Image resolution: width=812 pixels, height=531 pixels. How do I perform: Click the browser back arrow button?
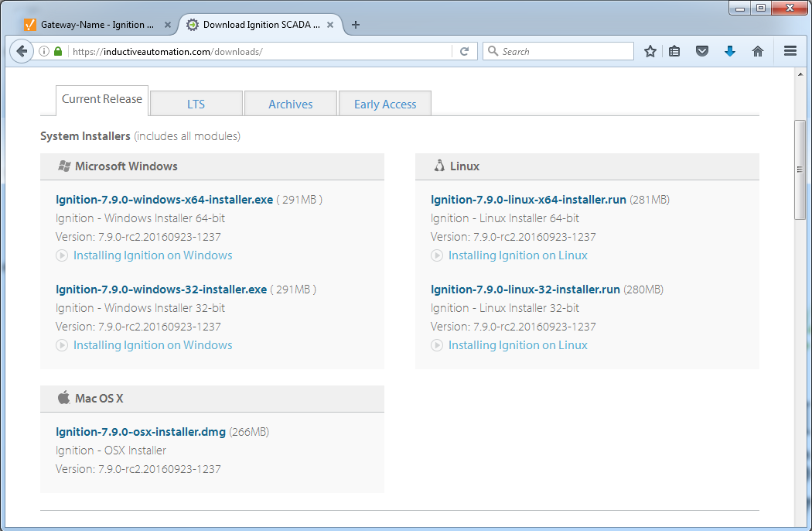[22, 51]
